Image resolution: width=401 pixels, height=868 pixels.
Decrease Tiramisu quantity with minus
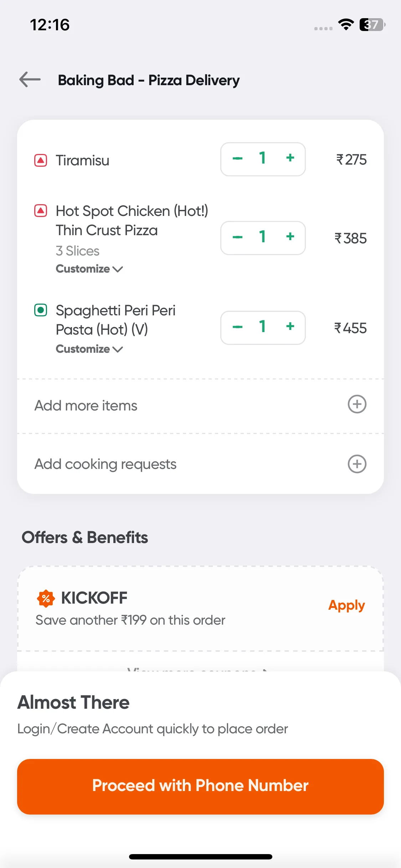[x=237, y=159]
